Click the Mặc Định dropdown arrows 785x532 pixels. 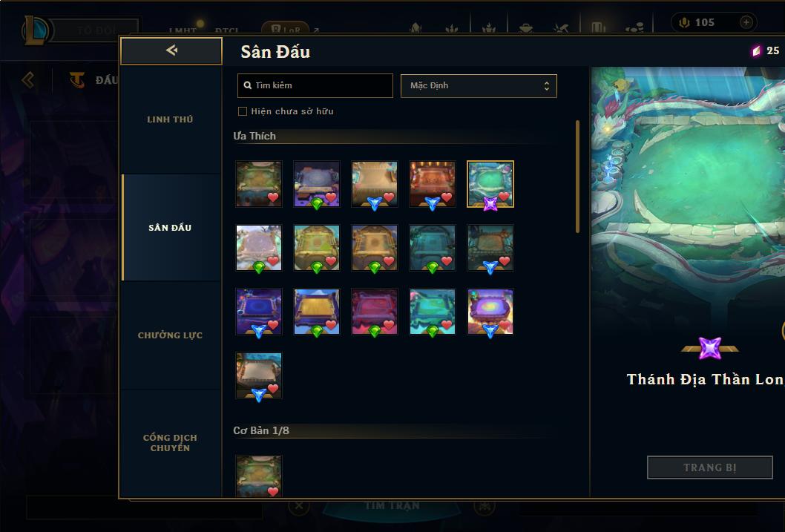pyautogui.click(x=547, y=86)
